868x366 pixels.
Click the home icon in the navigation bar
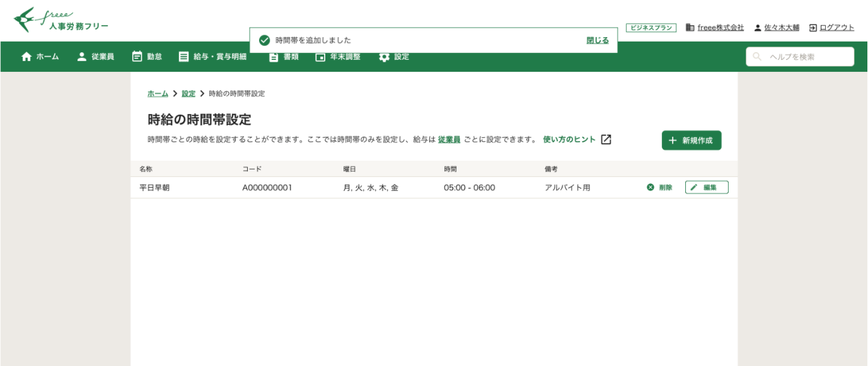click(25, 56)
